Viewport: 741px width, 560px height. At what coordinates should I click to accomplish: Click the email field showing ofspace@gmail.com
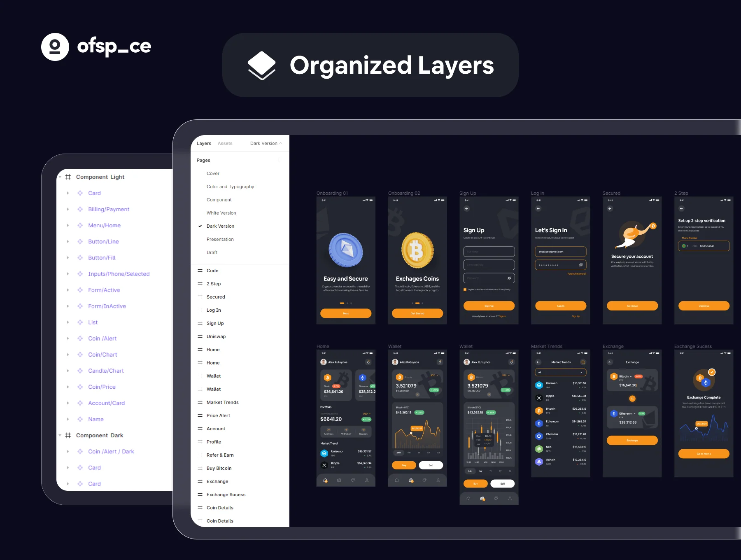(x=561, y=252)
